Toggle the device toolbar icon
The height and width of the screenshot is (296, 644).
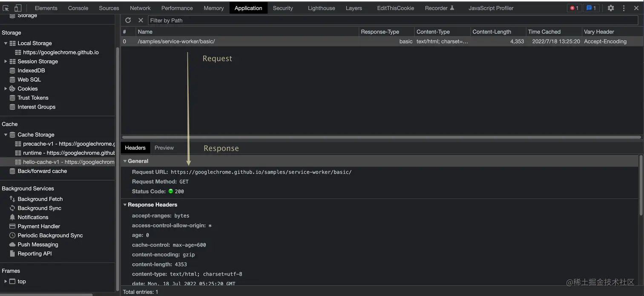pyautogui.click(x=18, y=8)
